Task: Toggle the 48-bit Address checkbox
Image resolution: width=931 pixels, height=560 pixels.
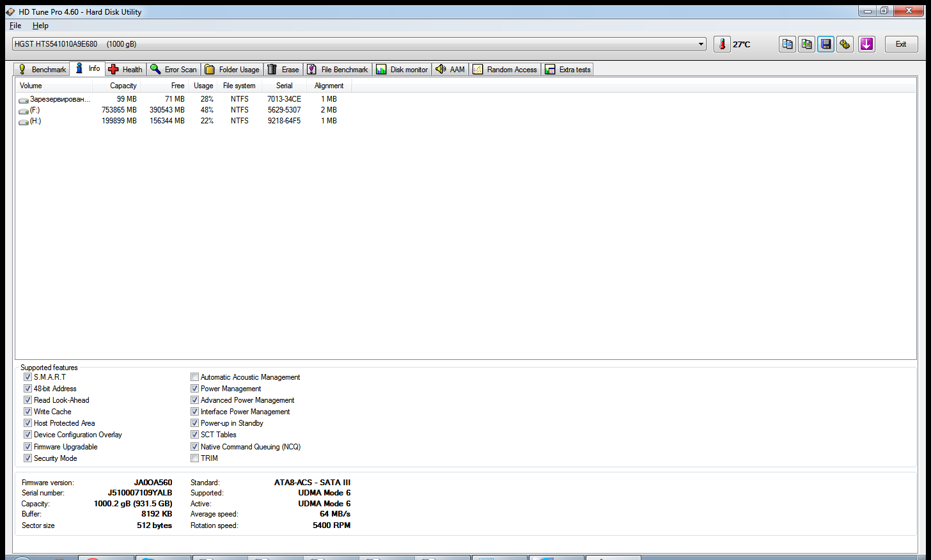Action: [27, 389]
